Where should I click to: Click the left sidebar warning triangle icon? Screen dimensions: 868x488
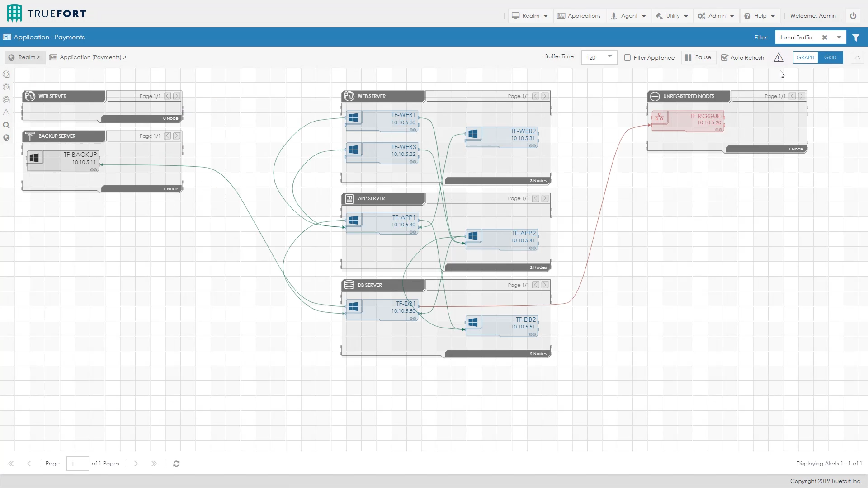click(6, 112)
